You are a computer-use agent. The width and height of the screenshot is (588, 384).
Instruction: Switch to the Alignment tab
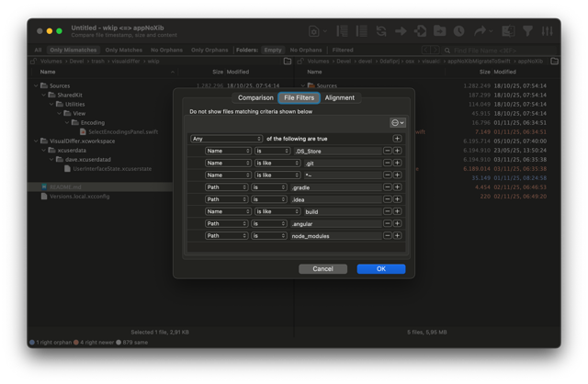[x=340, y=98]
